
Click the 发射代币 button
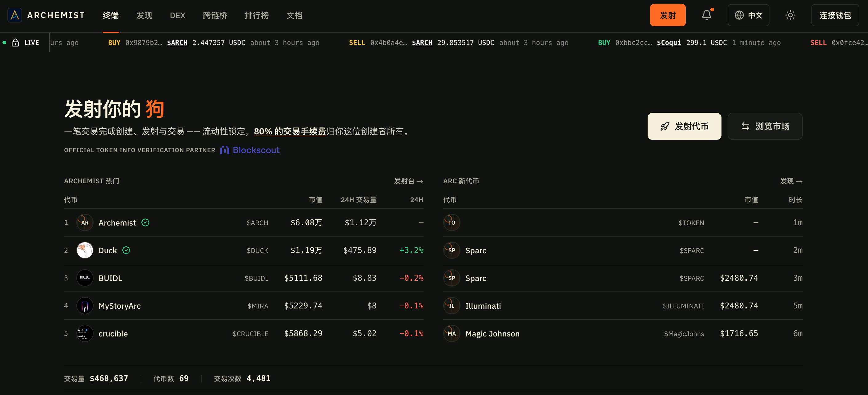click(684, 126)
